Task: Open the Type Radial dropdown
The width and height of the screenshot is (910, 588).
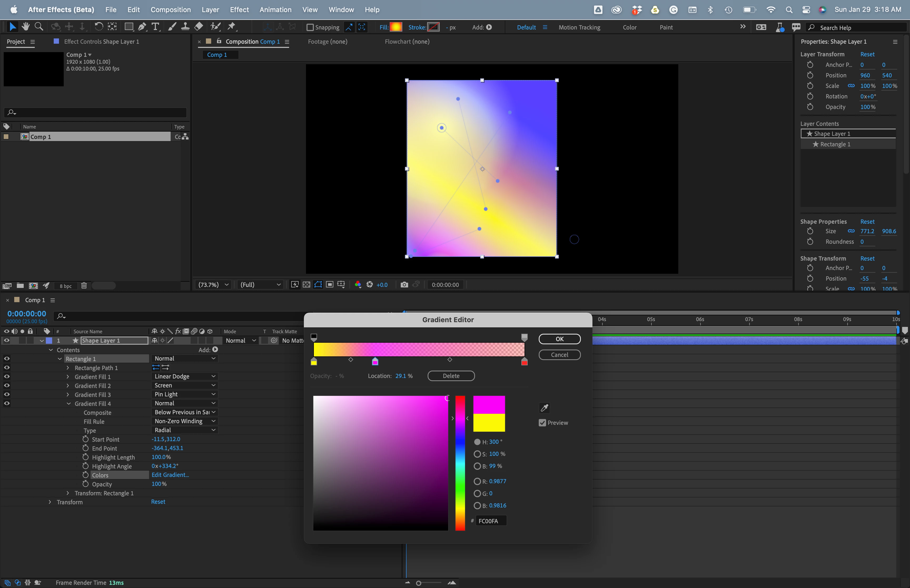Action: click(185, 430)
